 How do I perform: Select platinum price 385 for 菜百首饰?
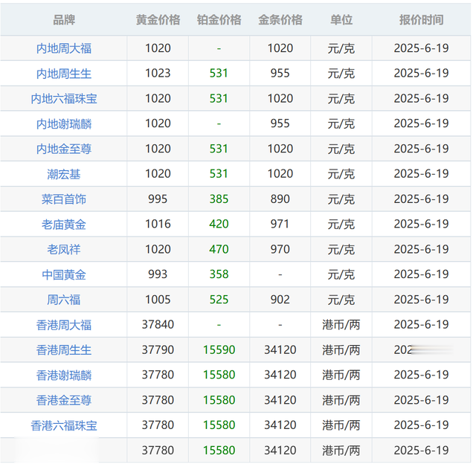pos(219,199)
